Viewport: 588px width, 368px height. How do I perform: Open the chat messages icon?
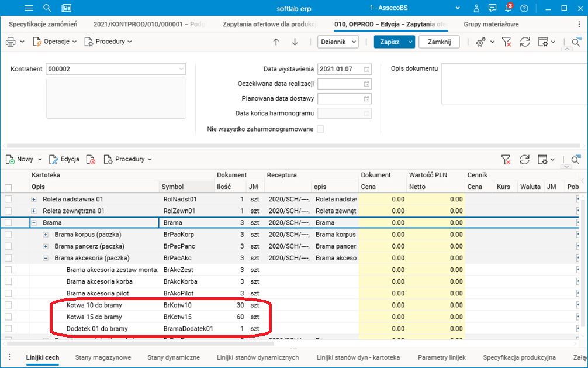(492, 8)
